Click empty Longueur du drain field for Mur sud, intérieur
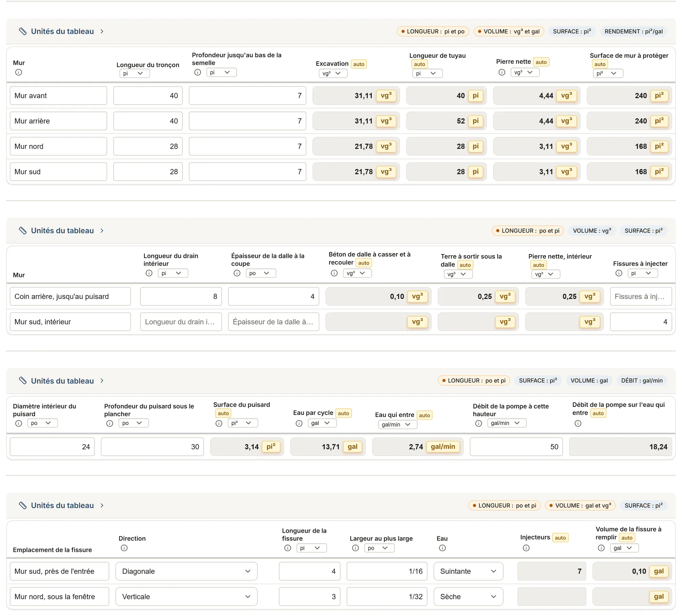This screenshot has height=616, width=682. pos(181,322)
